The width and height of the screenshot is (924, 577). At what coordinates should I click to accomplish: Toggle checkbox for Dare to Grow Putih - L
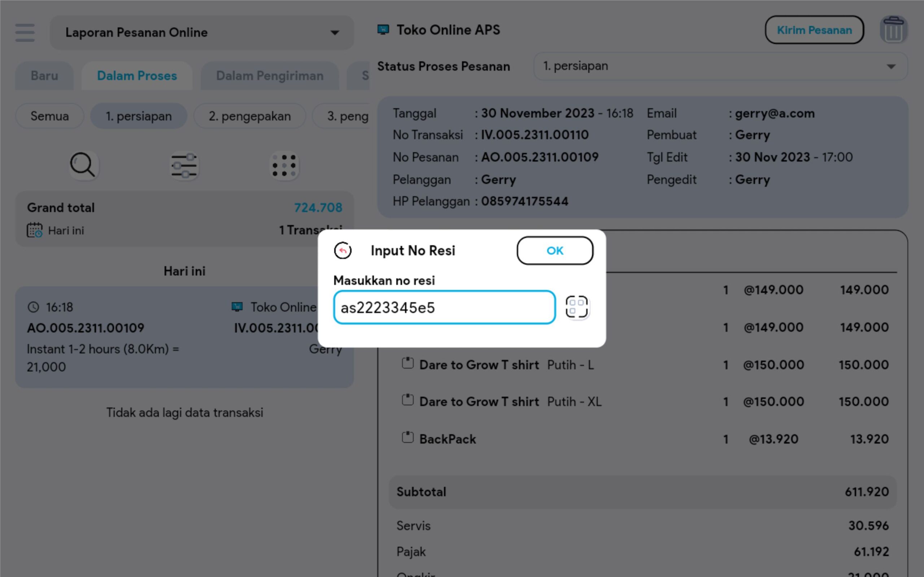tap(407, 363)
